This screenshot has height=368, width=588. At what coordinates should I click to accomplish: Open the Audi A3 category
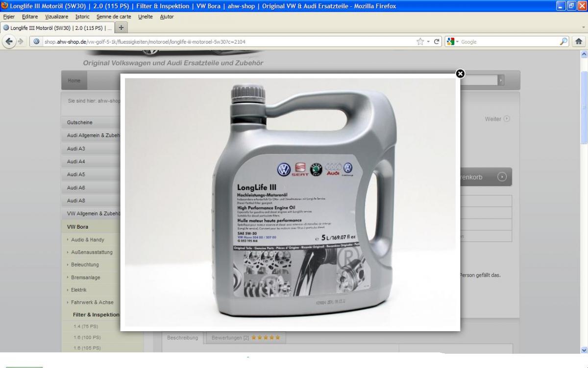click(91, 148)
